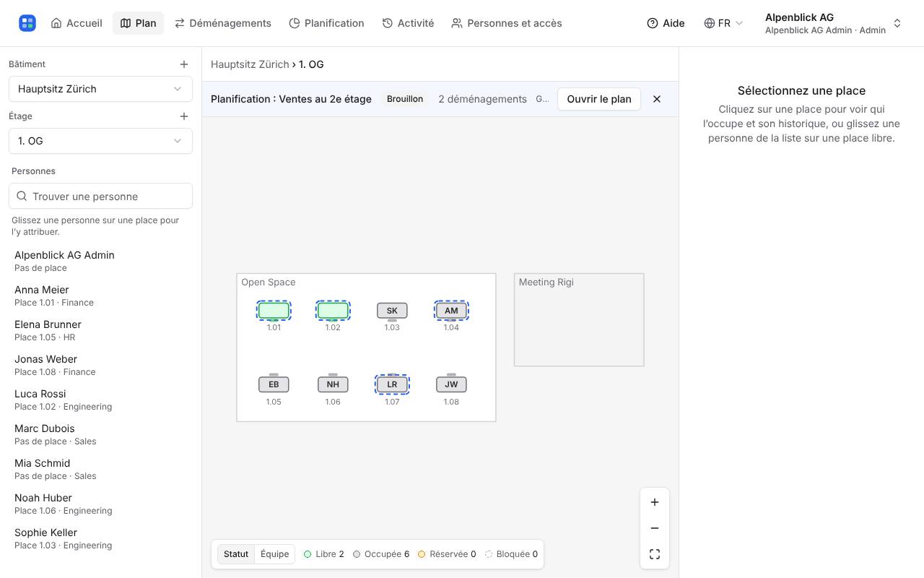Select desk AM at place 1.04
The width and height of the screenshot is (924, 578).
[451, 311]
